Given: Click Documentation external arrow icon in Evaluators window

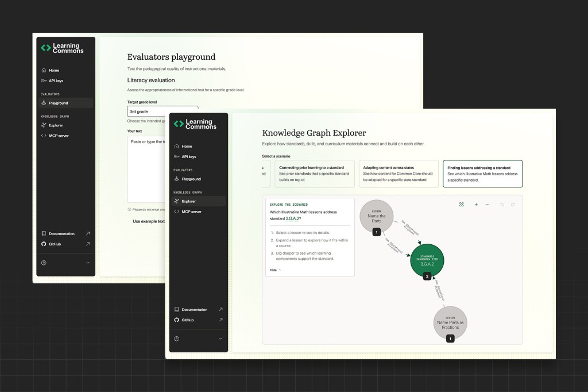Looking at the screenshot, I should pyautogui.click(x=88, y=233).
